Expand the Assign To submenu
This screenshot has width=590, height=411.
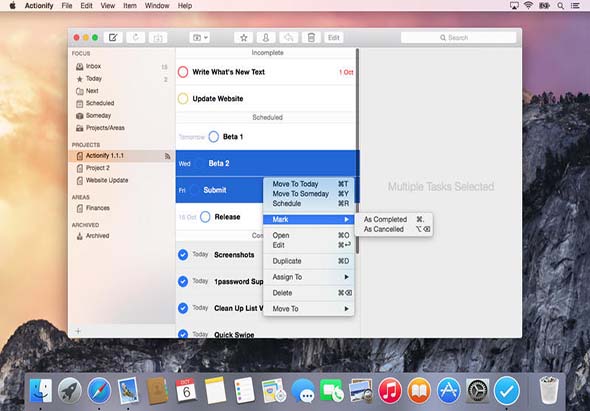[x=308, y=277]
